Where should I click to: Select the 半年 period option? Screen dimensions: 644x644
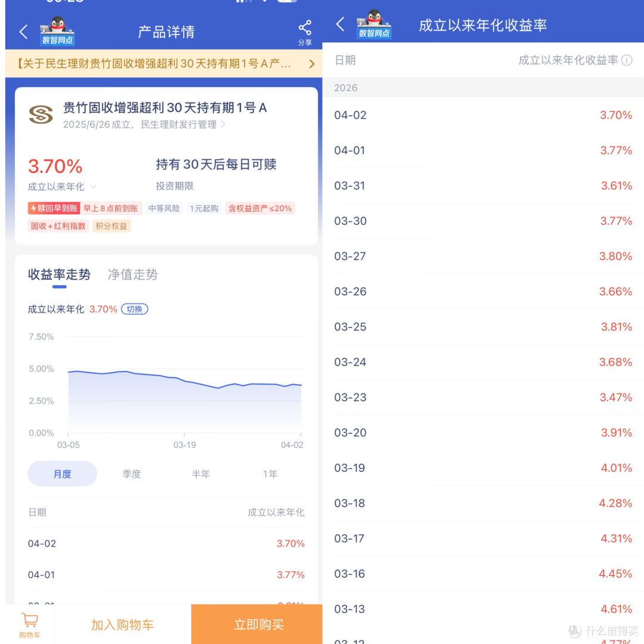(201, 473)
